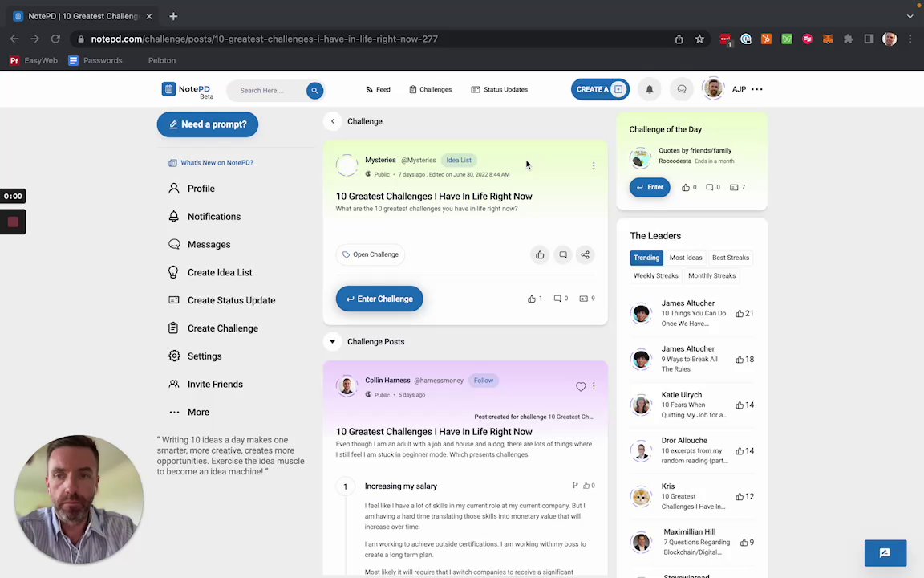924x578 pixels.
Task: Collapse the Challenge Posts section
Action: pos(332,341)
